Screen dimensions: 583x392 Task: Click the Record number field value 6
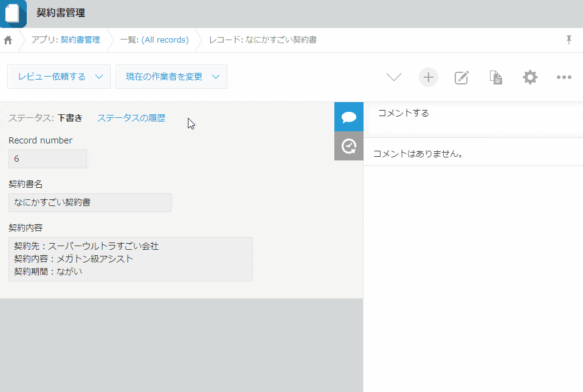click(x=47, y=159)
